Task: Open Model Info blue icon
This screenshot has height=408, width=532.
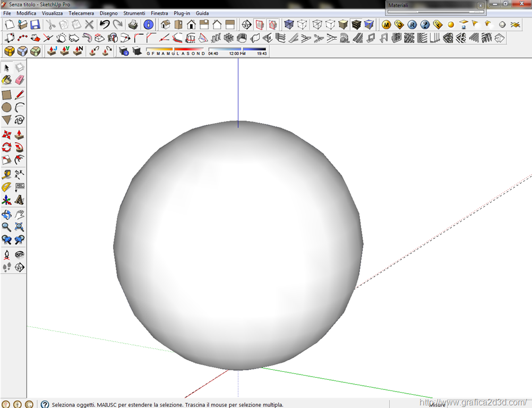Action: pos(149,24)
